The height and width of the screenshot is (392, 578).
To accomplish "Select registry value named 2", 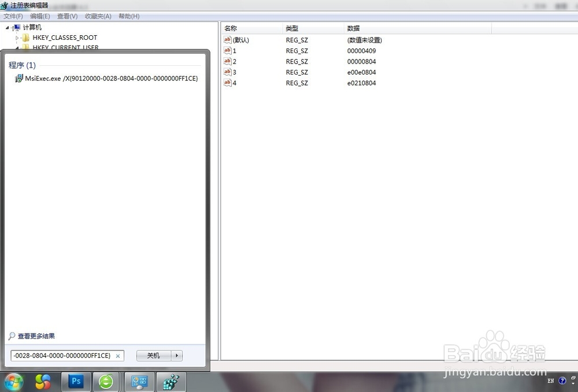I will (x=235, y=61).
